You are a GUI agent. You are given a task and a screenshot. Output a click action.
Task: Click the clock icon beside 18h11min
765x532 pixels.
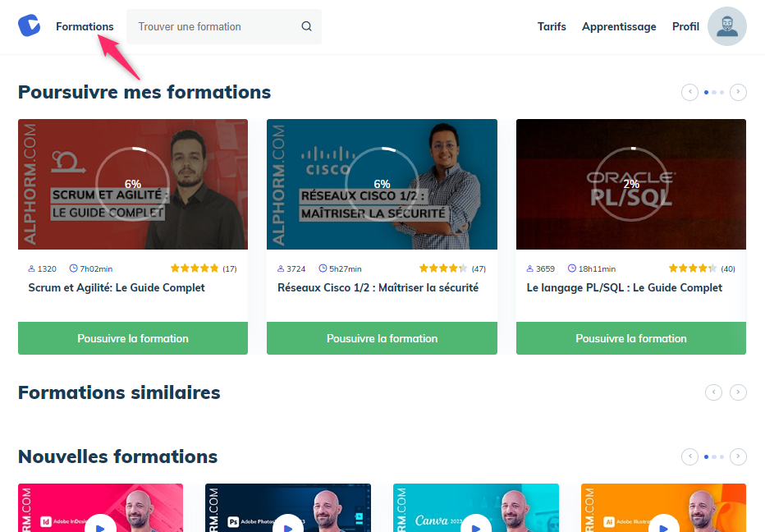click(x=572, y=268)
